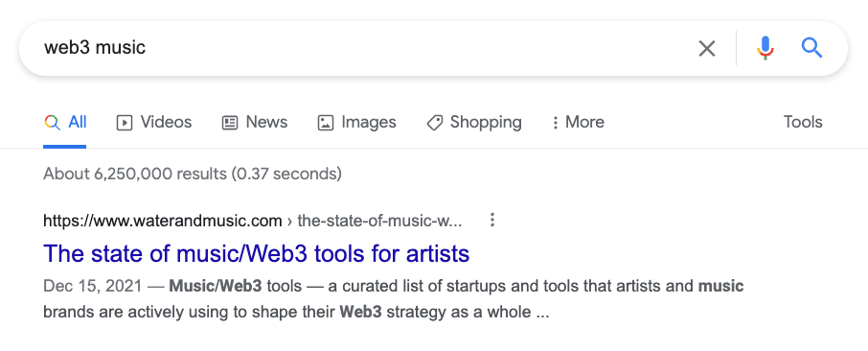Image resolution: width=868 pixels, height=351 pixels.
Task: Click the result snippet dated Dec 15, 2021
Action: tap(393, 299)
